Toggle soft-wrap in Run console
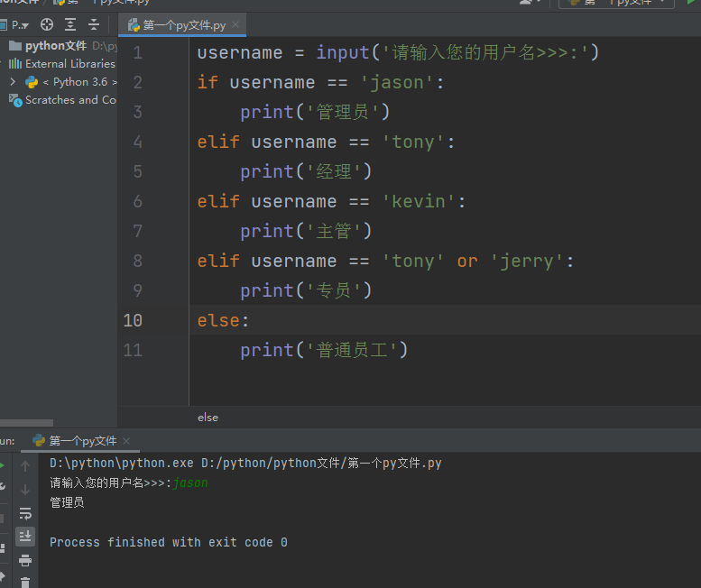701x588 pixels. click(x=25, y=513)
